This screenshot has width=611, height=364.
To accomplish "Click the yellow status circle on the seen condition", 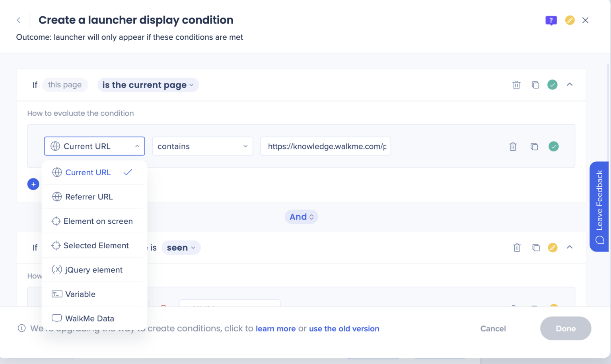I will pos(553,247).
